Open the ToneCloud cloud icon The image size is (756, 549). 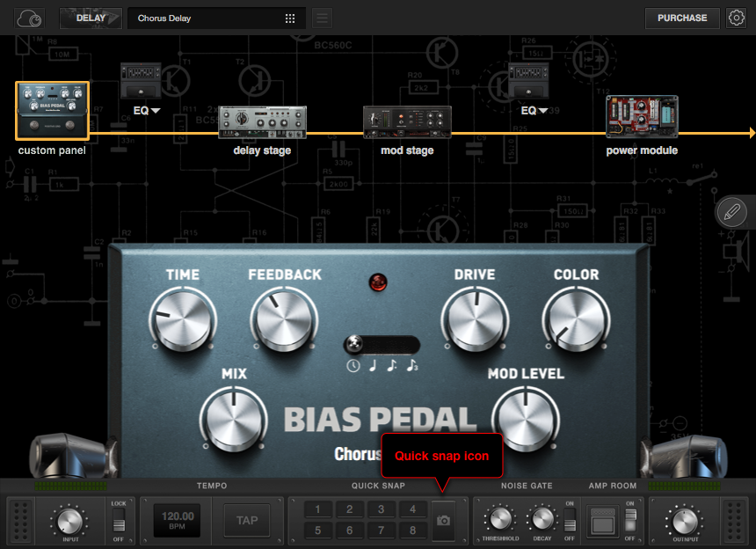click(x=29, y=18)
